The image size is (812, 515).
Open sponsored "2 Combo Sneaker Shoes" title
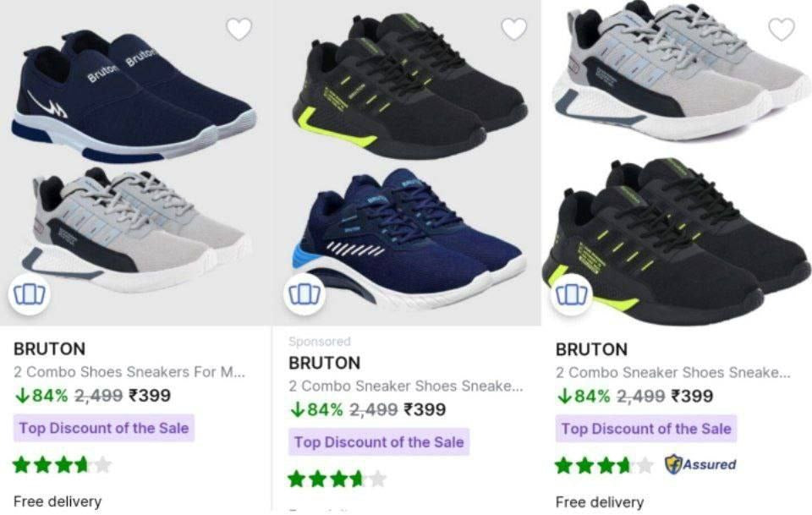pyautogui.click(x=405, y=386)
